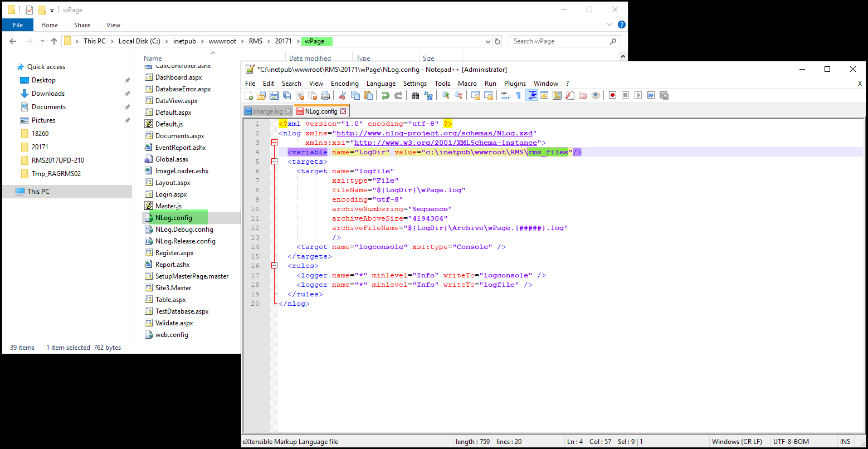
Task: Open Folder as Workspace toolbar icon
Action: [x=582, y=95]
